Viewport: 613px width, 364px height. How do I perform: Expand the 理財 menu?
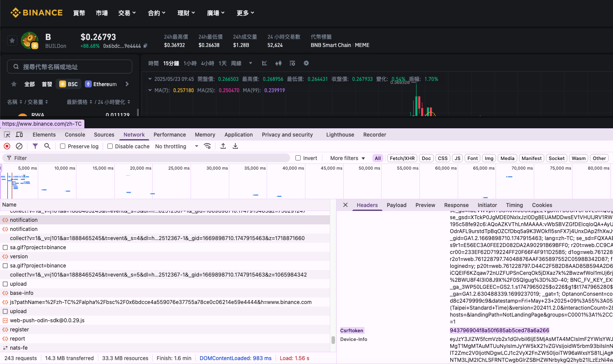coord(186,13)
